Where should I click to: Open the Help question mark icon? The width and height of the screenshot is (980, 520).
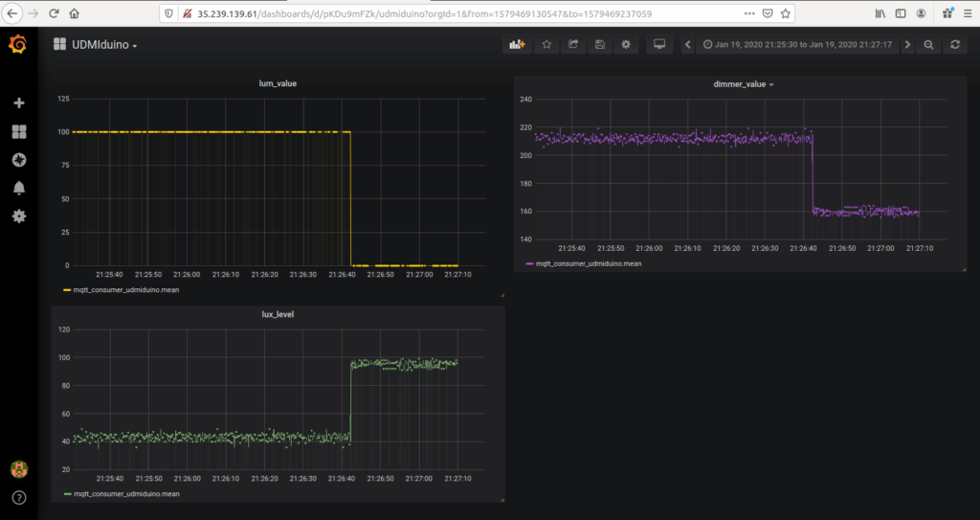click(x=19, y=498)
